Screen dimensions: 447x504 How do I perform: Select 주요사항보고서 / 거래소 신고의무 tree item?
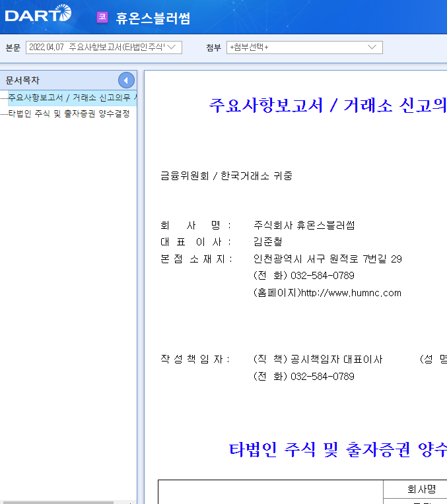tap(73, 98)
